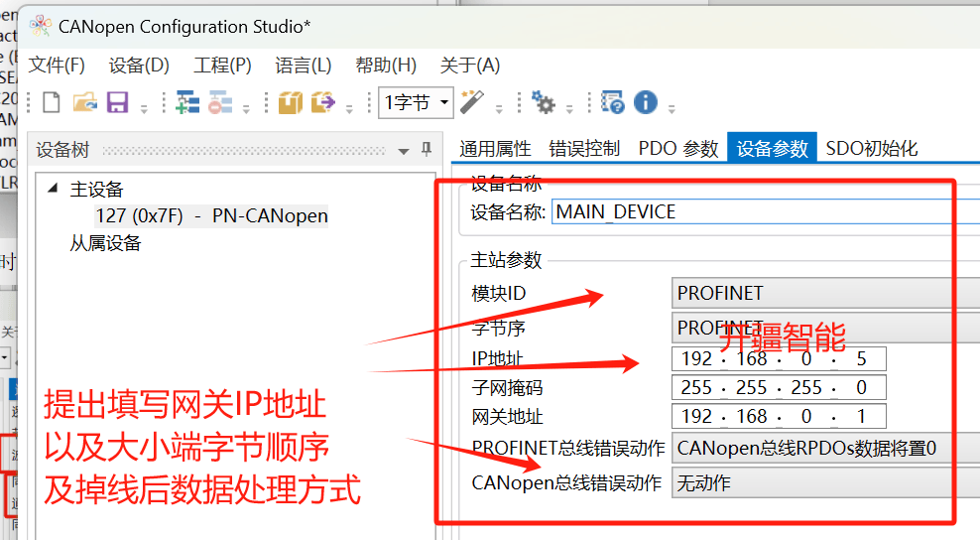This screenshot has height=540, width=980.
Task: Open the 帮助(H) menu
Action: click(x=386, y=66)
